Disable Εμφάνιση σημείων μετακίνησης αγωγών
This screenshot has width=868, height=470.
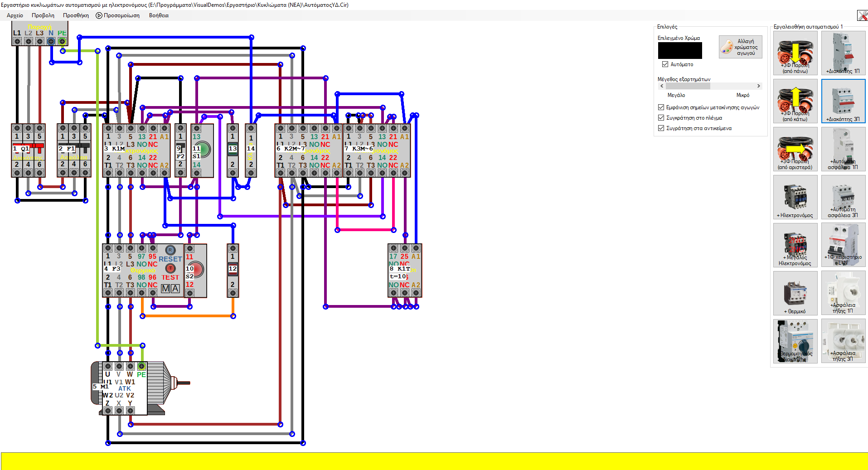pyautogui.click(x=661, y=107)
